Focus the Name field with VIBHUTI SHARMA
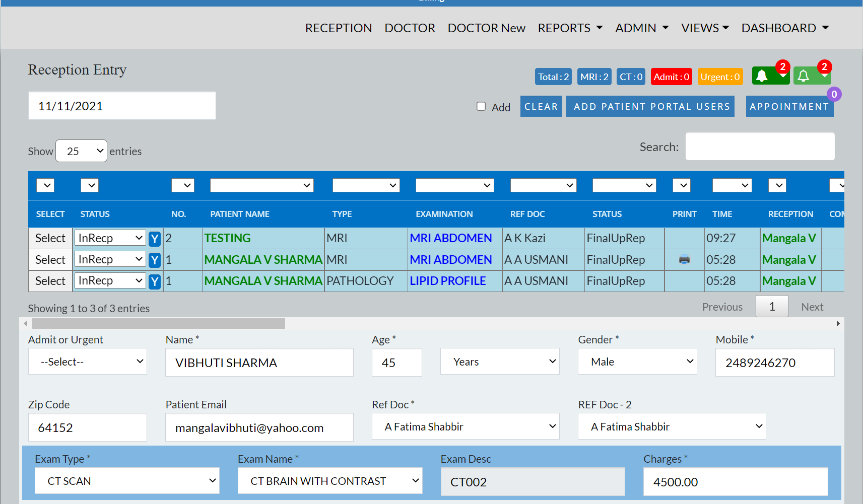This screenshot has width=863, height=504. point(259,363)
